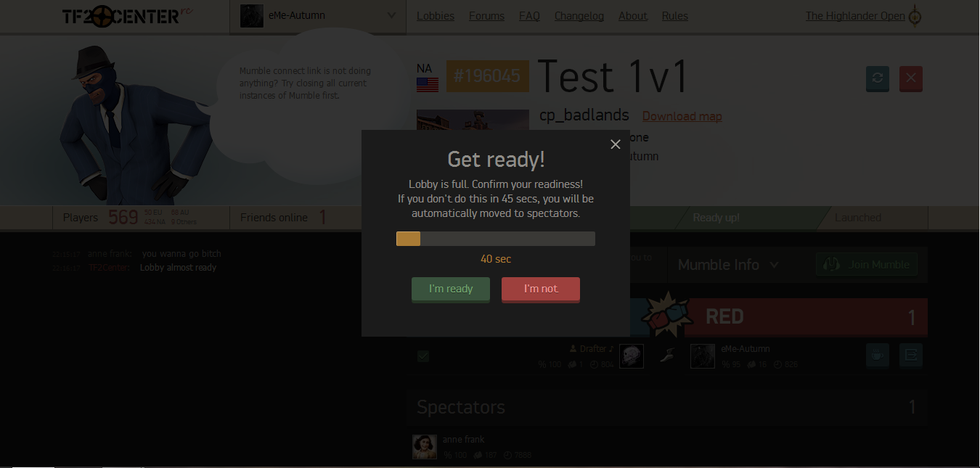The height and width of the screenshot is (468, 980).
Task: Click the Mumble tip speech bubble text
Action: pos(305,83)
